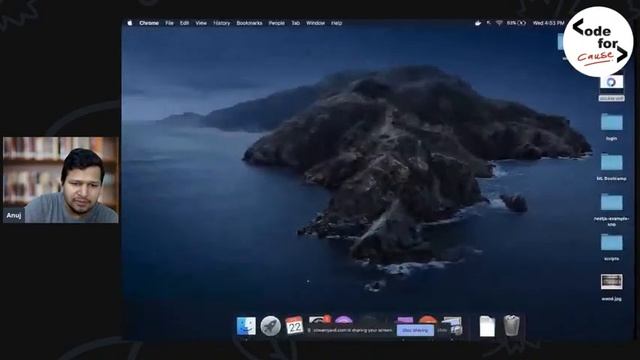Select the nestjs-example desktop folder
640x360 pixels.
point(611,209)
